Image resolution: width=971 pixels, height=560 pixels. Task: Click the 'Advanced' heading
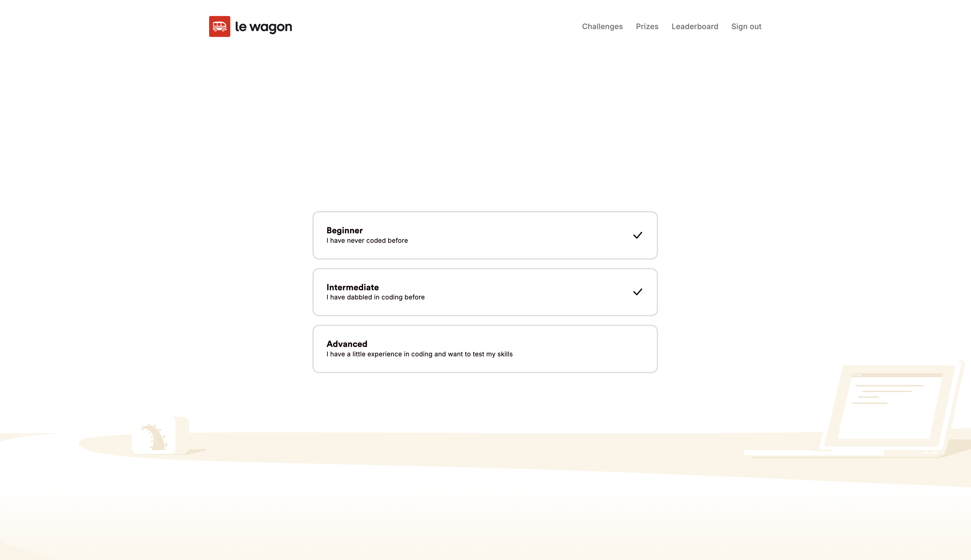[347, 344]
